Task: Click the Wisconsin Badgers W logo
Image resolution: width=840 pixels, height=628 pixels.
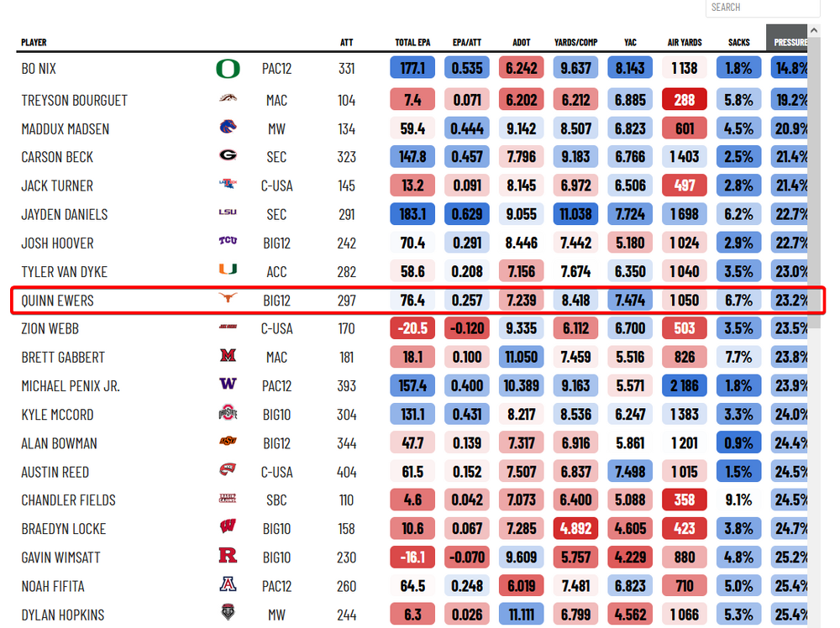Action: [228, 528]
